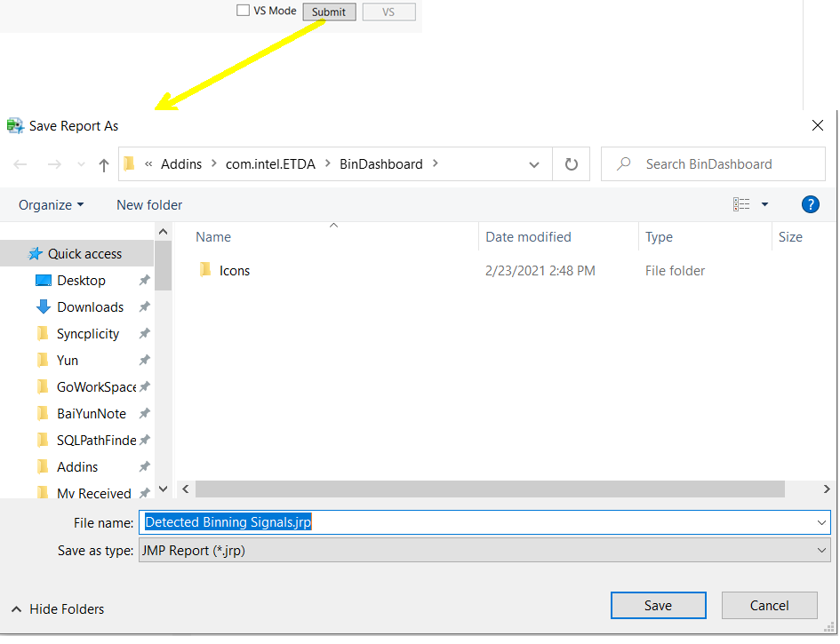This screenshot has height=644, width=840.
Task: Open the Save as type dropdown
Action: [484, 551]
